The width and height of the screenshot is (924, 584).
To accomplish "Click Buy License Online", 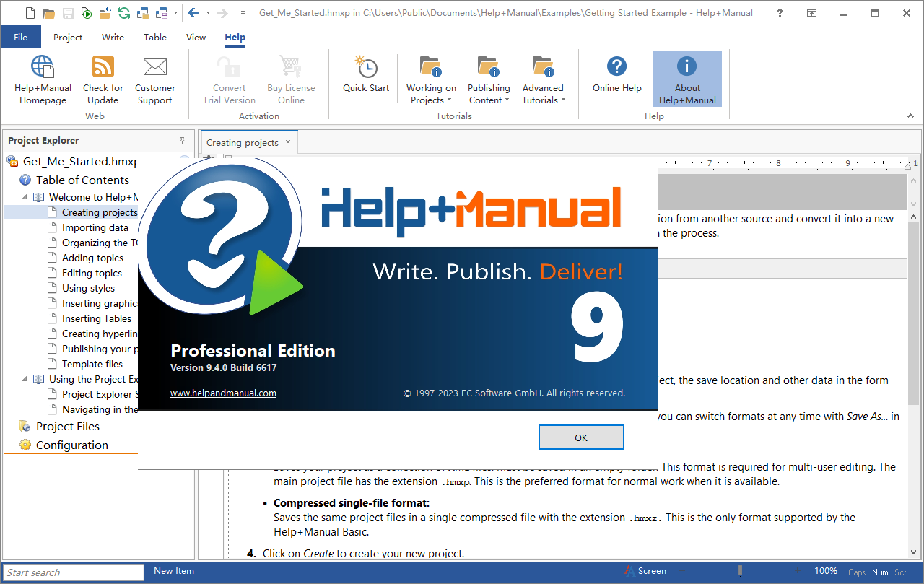I will 291,79.
